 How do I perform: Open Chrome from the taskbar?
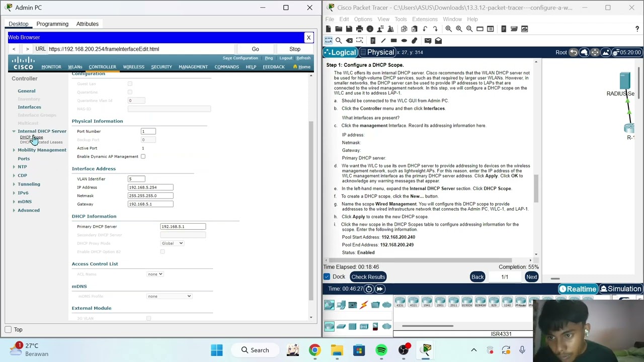click(314, 350)
